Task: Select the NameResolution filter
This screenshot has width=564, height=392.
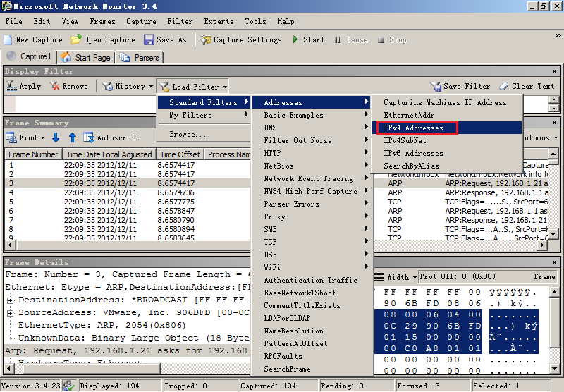Action: (312, 331)
